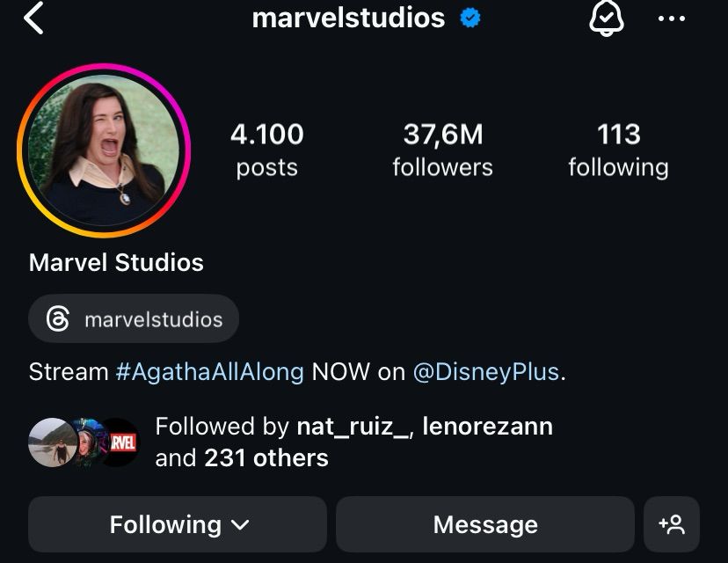
Task: Open nat_ruiz_ mutual follower profile
Action: click(352, 427)
